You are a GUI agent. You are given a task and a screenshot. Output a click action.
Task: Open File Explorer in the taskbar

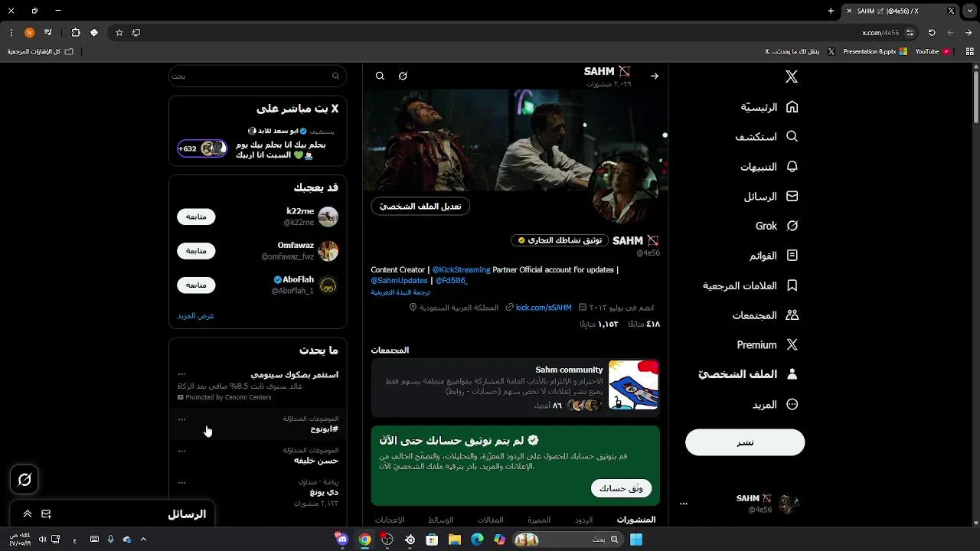455,540
